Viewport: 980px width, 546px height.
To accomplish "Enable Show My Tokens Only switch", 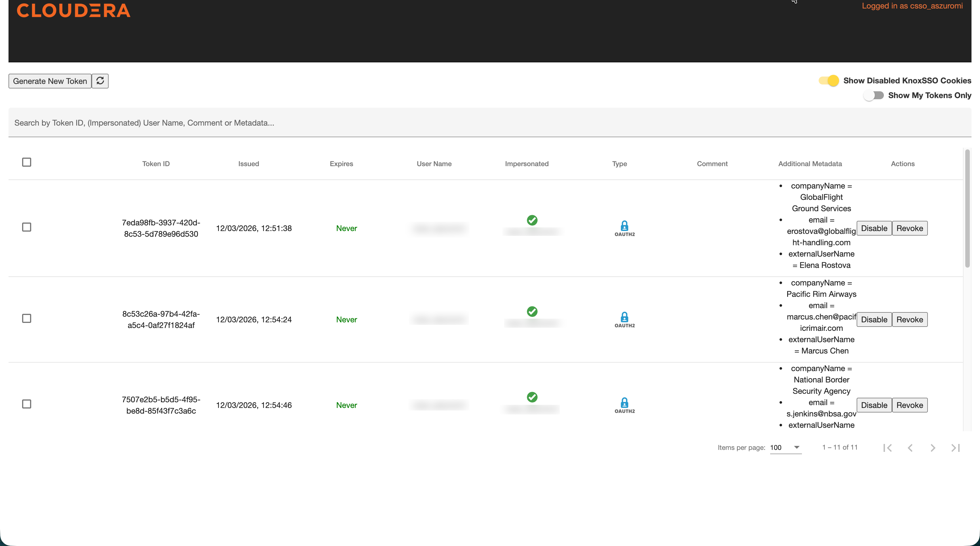I will [x=873, y=96].
